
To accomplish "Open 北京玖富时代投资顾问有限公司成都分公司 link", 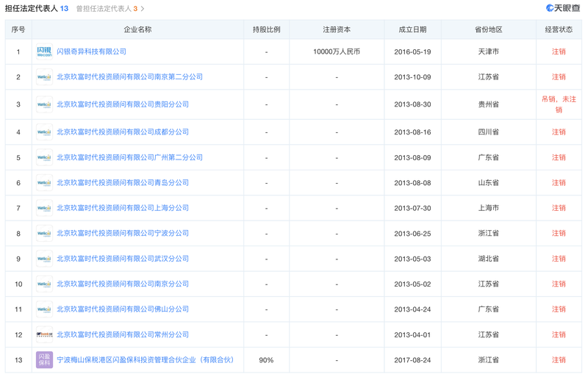I will (123, 132).
